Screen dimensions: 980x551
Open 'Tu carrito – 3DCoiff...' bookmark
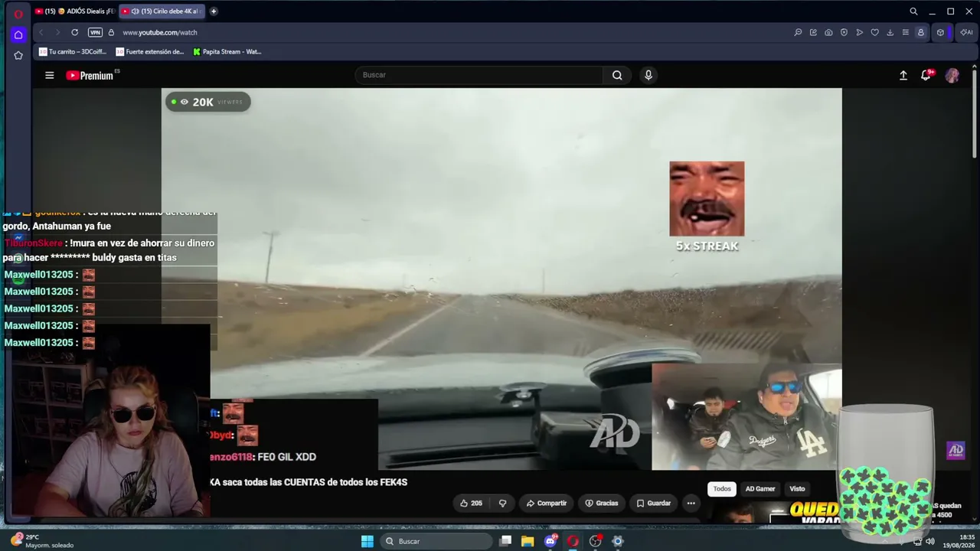tap(73, 52)
